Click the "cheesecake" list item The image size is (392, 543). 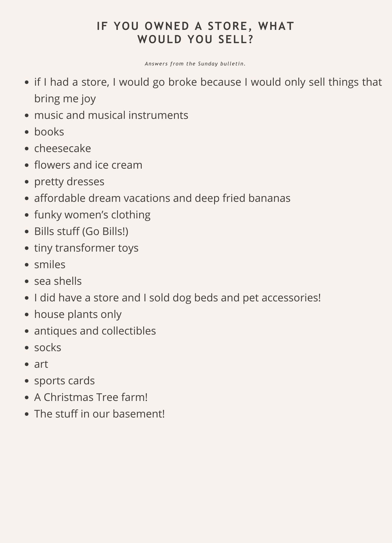point(62,148)
